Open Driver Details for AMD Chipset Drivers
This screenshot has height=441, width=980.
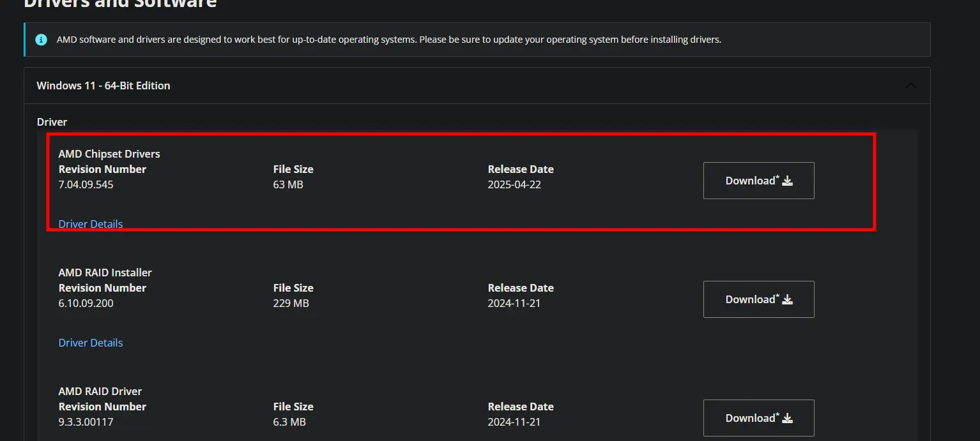pos(91,224)
